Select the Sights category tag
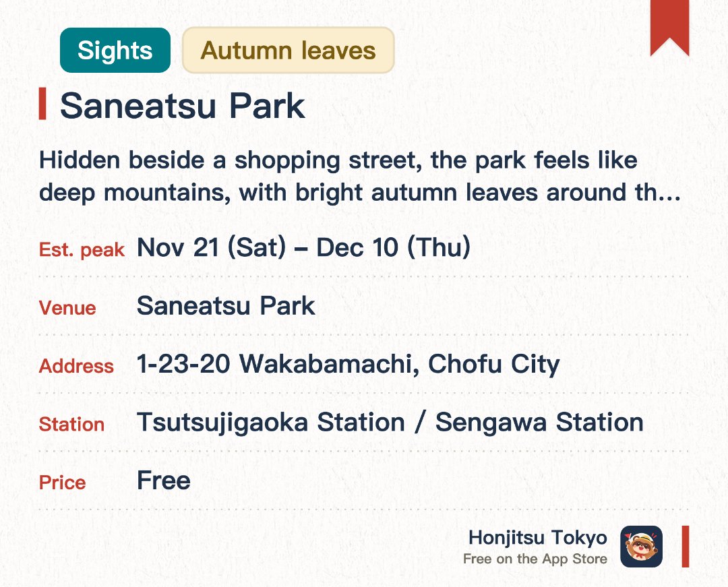 [x=115, y=50]
